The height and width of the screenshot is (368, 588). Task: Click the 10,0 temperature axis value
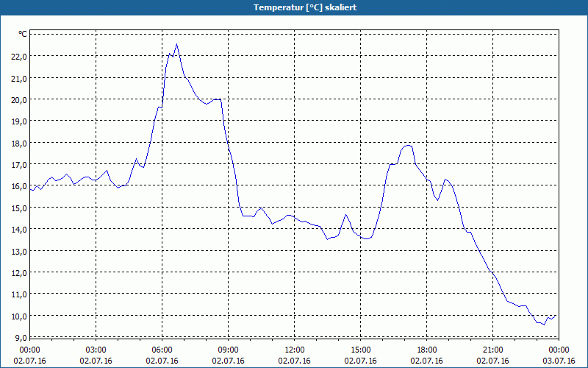click(x=20, y=316)
